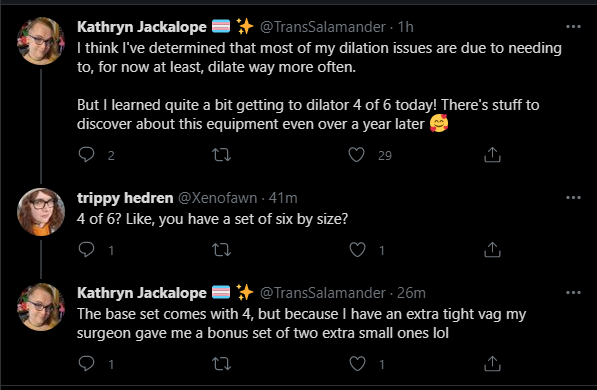Retweet trippy hedren's question tweet

point(221,250)
